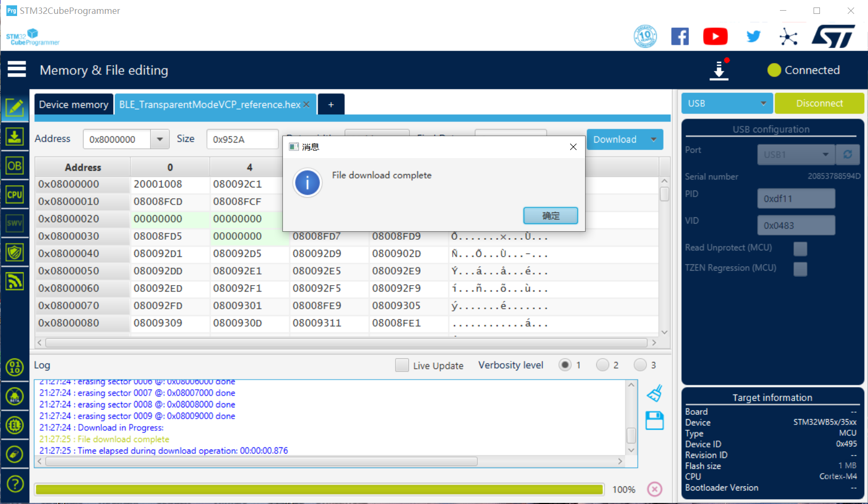Image resolution: width=868 pixels, height=504 pixels.
Task: Select verbosity level 1
Action: coord(565,365)
